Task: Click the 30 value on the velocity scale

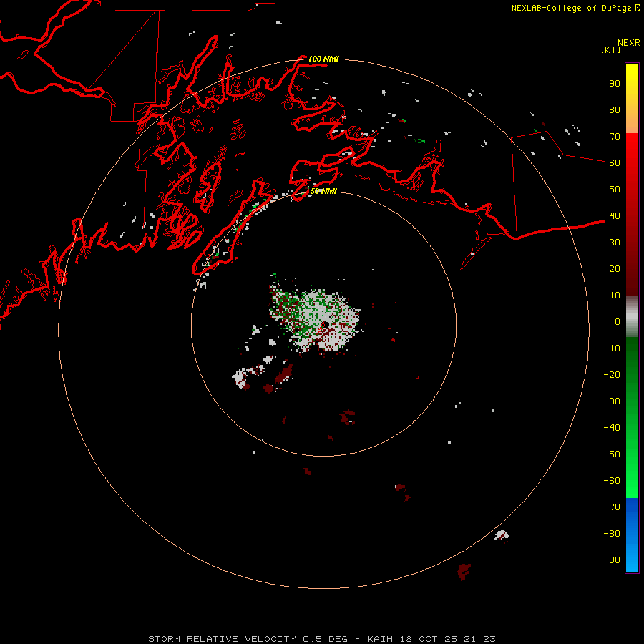Action: point(615,243)
